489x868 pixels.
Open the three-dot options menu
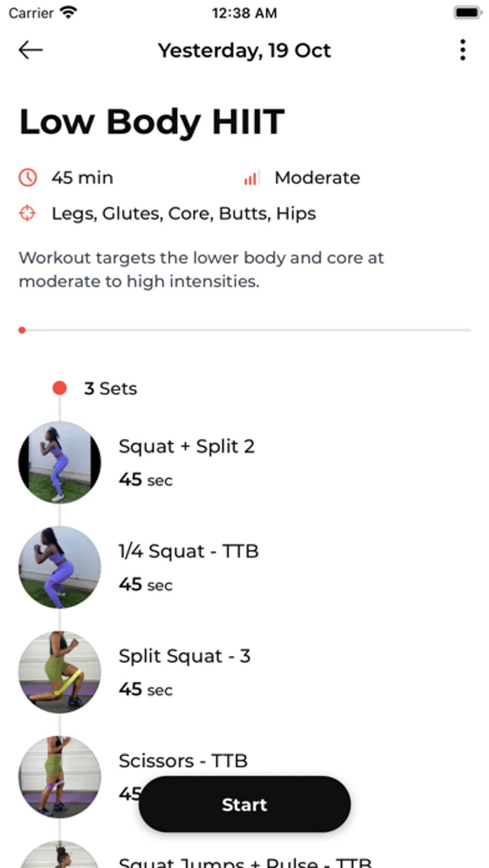coord(462,50)
